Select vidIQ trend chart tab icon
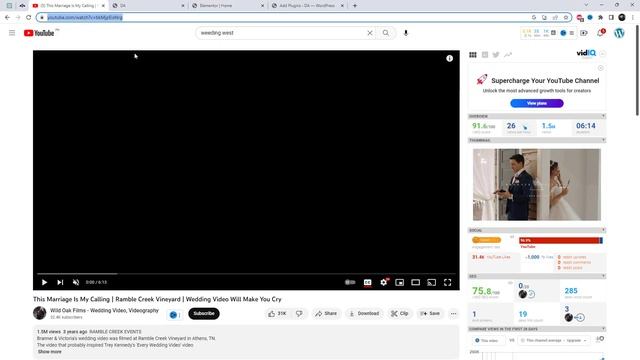This screenshot has width=640, height=360. coord(508,55)
